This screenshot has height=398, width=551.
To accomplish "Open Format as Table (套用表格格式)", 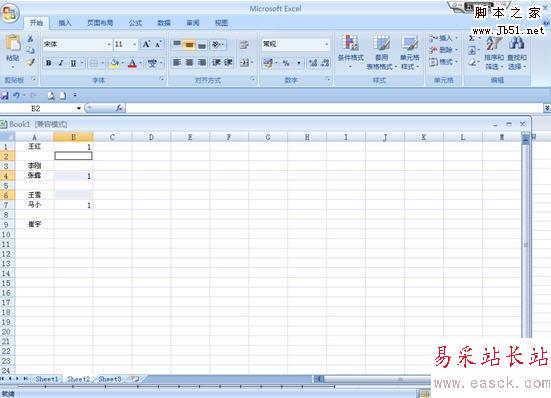I will tap(381, 53).
